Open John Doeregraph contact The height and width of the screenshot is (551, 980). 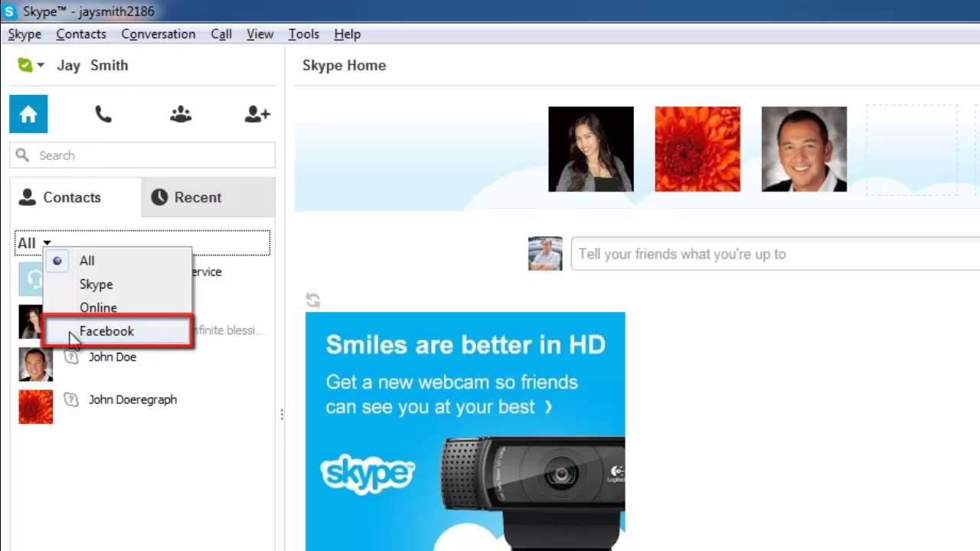pyautogui.click(x=132, y=399)
